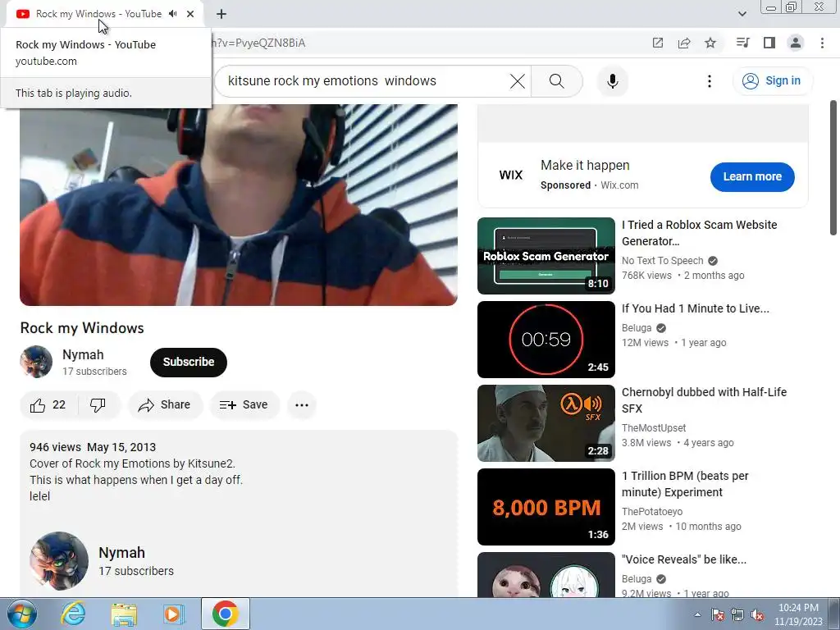The width and height of the screenshot is (840, 630).
Task: Click the video player area
Action: [239, 204]
